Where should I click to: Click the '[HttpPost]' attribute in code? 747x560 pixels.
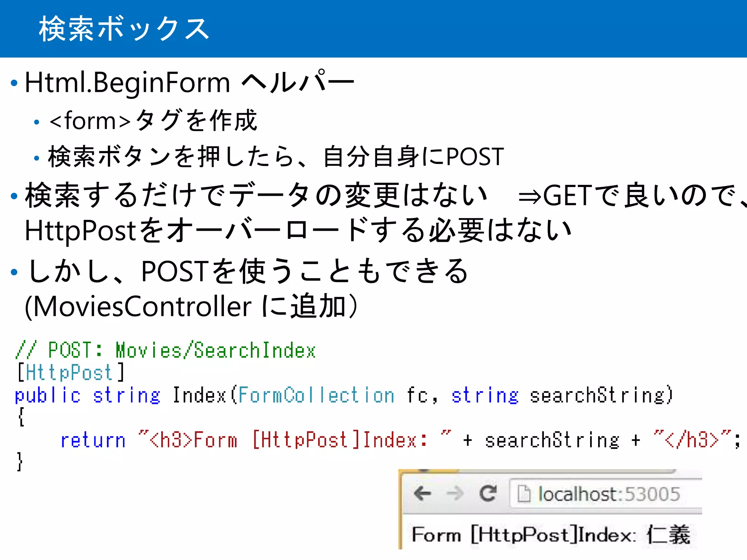click(x=71, y=373)
